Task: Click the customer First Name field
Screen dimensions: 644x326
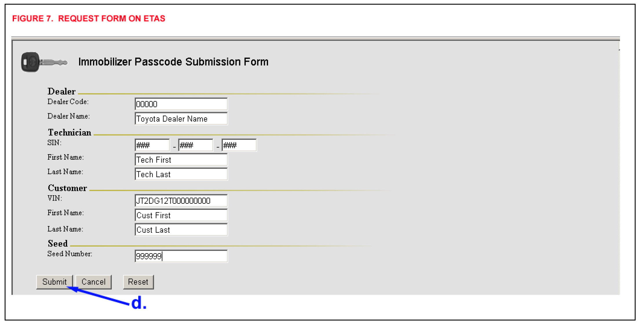Action: [x=181, y=215]
